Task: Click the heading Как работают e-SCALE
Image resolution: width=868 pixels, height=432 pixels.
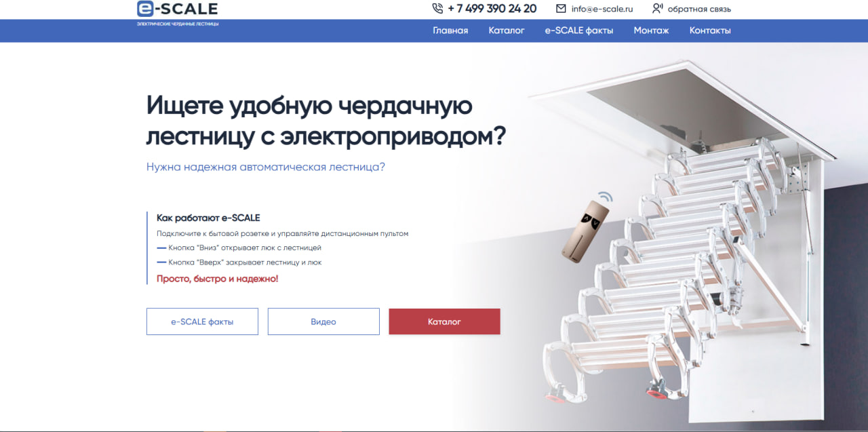Action: coord(208,218)
